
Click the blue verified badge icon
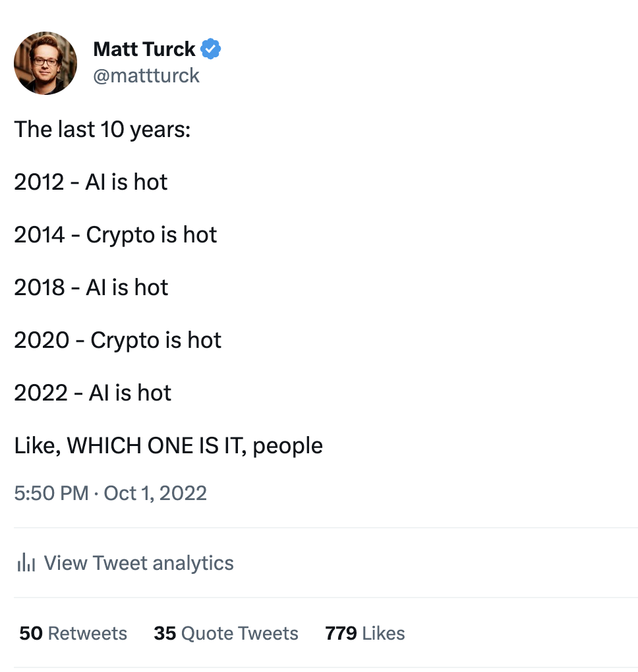point(210,49)
